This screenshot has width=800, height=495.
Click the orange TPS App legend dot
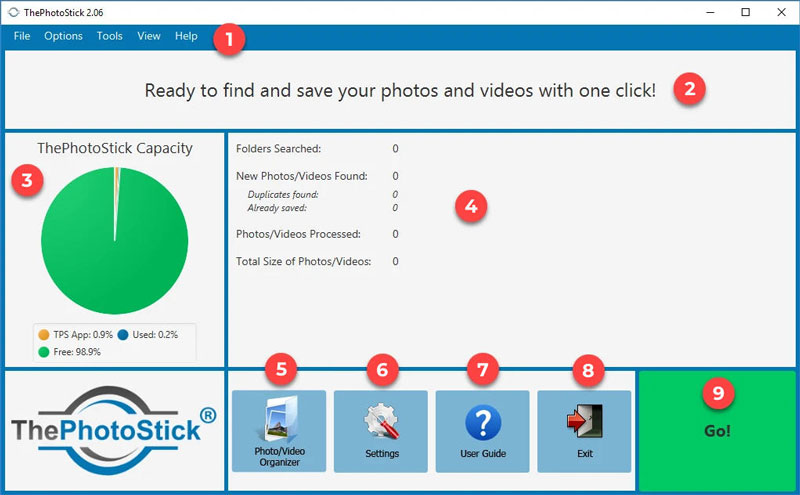[x=44, y=335]
